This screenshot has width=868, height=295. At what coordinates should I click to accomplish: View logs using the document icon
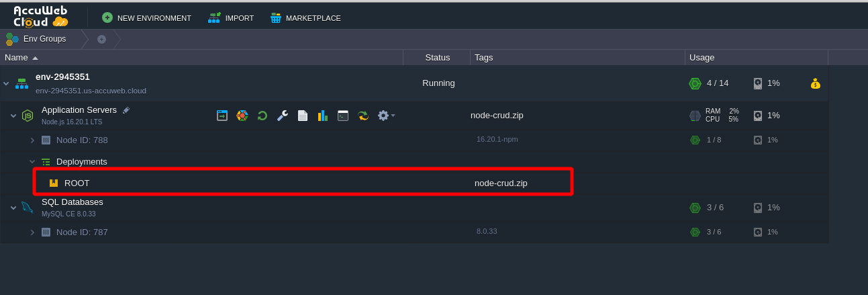point(303,116)
